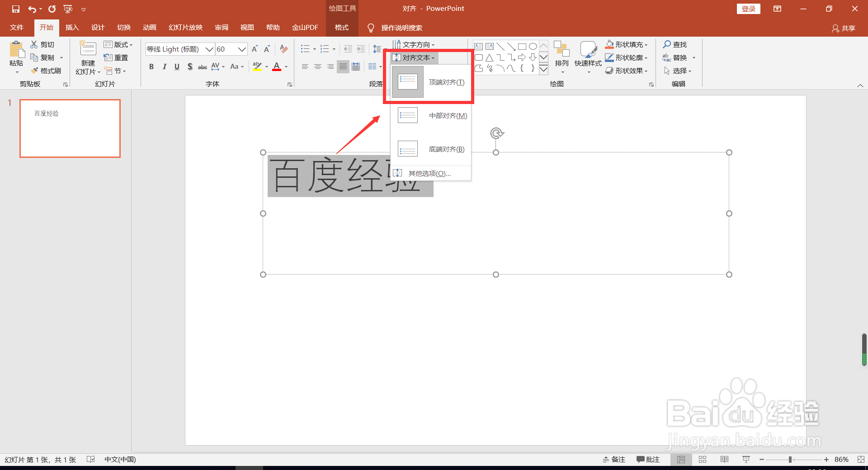Click the Notes (备注) button in status bar
The height and width of the screenshot is (470, 868).
(614, 460)
